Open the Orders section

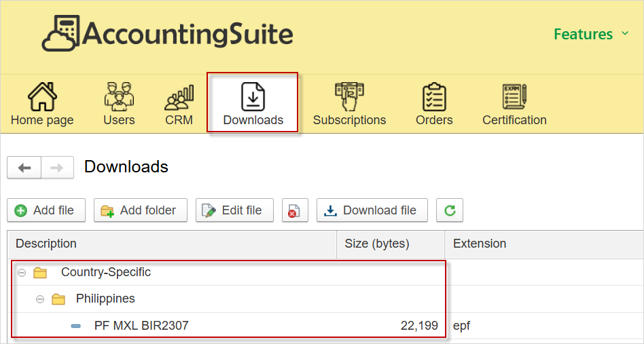[x=434, y=104]
